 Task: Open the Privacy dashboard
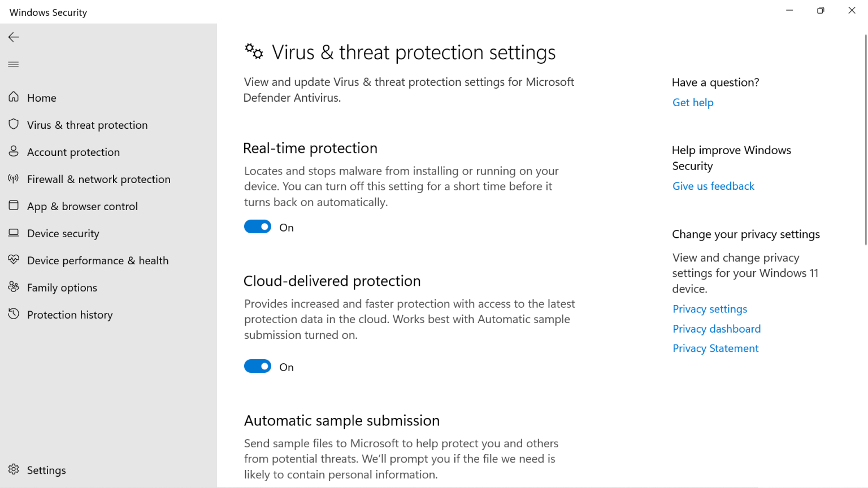pos(717,328)
